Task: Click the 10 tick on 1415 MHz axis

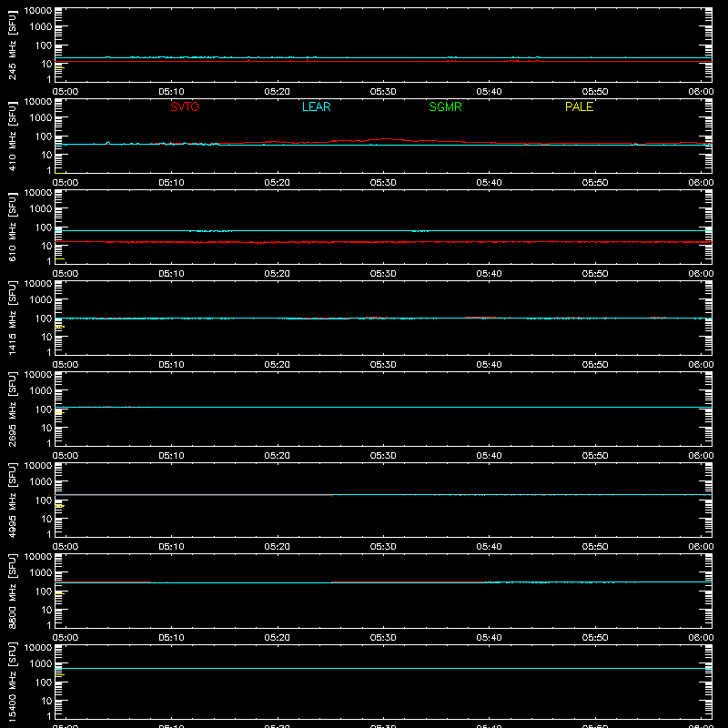Action: 47,337
